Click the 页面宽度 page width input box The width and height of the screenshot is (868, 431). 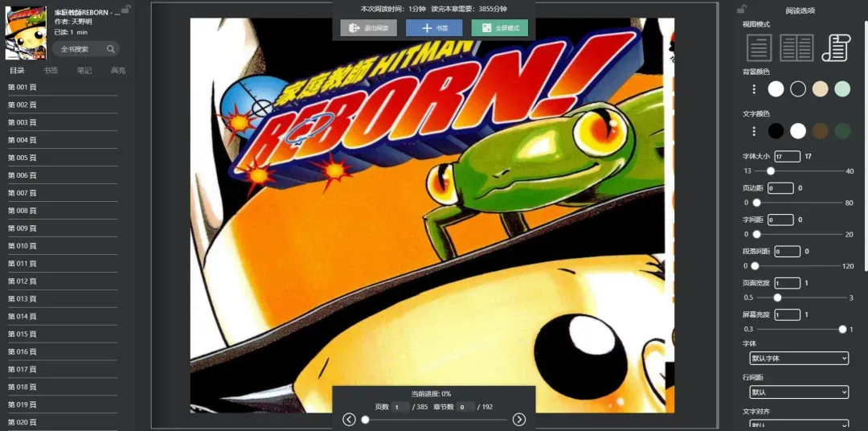[787, 283]
